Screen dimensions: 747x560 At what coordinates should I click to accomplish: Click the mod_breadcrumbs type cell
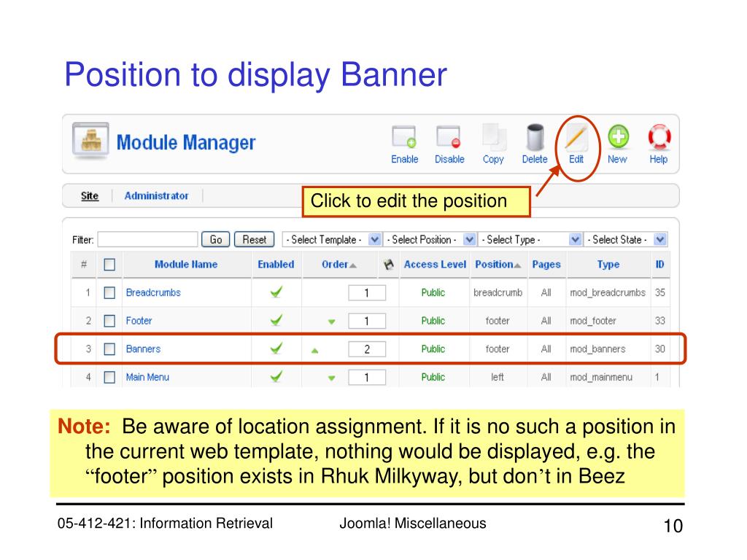pyautogui.click(x=608, y=292)
